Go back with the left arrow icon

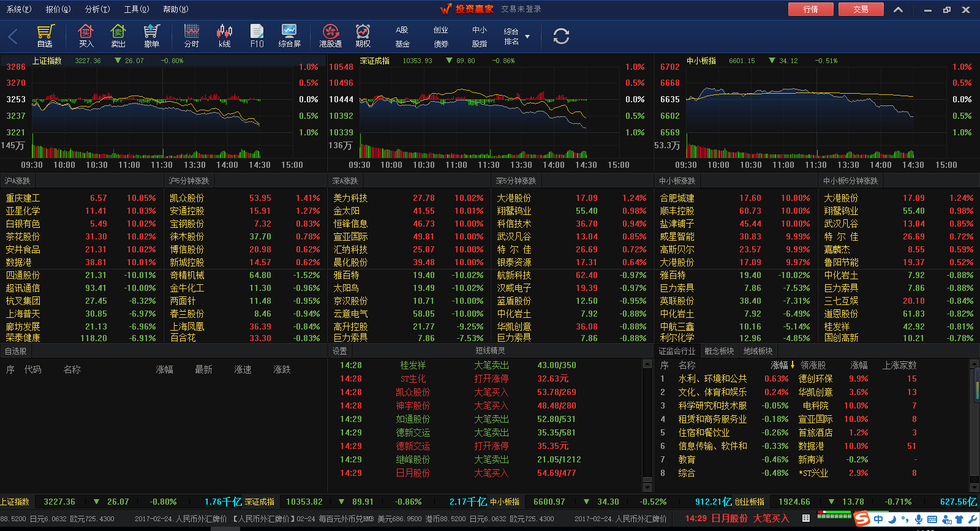click(13, 37)
